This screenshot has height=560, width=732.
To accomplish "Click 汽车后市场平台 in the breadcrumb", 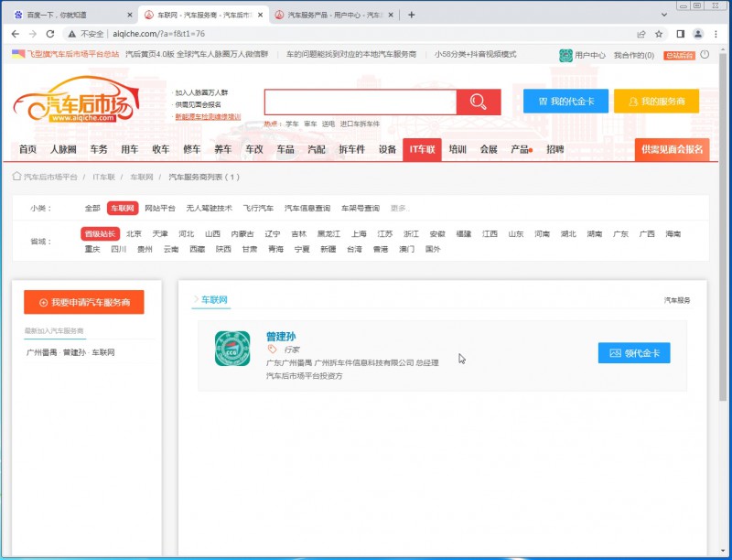I will [x=51, y=177].
